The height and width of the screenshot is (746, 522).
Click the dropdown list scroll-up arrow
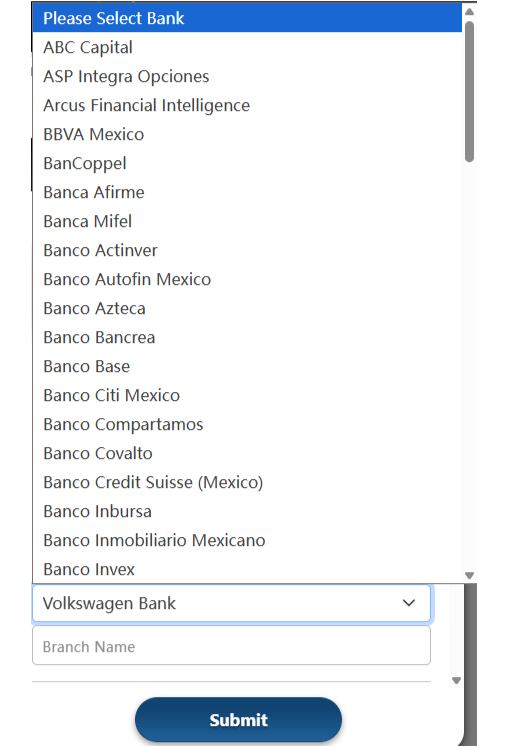[x=469, y=11]
